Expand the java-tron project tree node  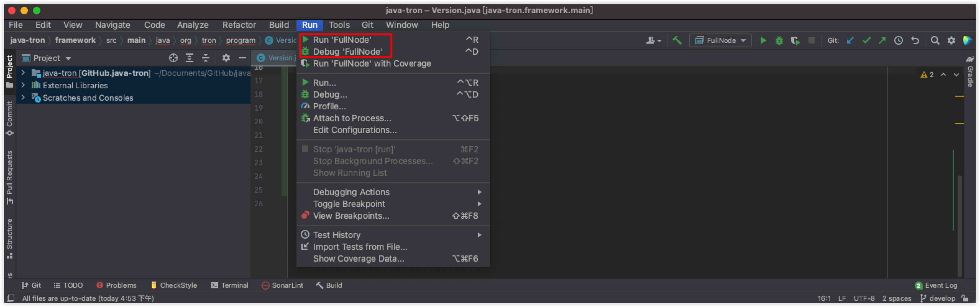pyautogui.click(x=23, y=72)
